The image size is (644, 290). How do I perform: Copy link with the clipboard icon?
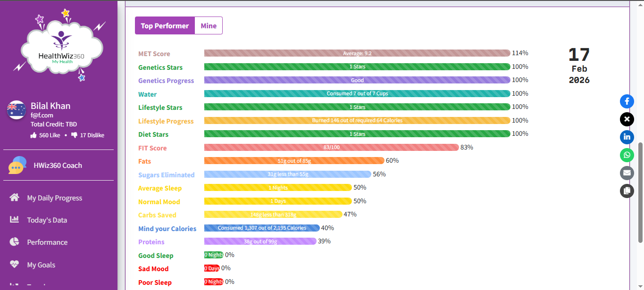click(627, 191)
